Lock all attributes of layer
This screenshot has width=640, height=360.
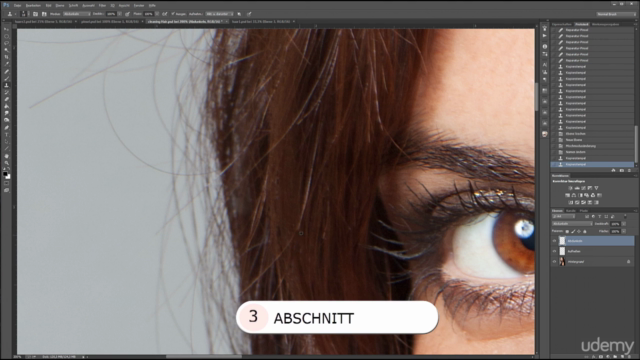[x=585, y=231]
